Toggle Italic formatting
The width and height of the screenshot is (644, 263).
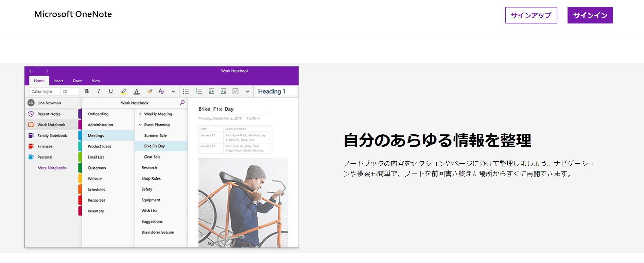(99, 91)
